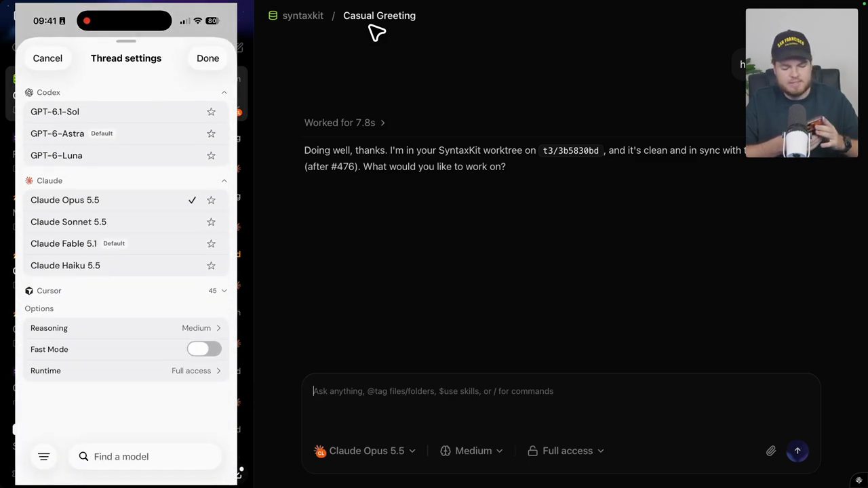Choose Claude Haiku 5.5 model
Image resolution: width=868 pixels, height=488 pixels.
[x=126, y=266]
